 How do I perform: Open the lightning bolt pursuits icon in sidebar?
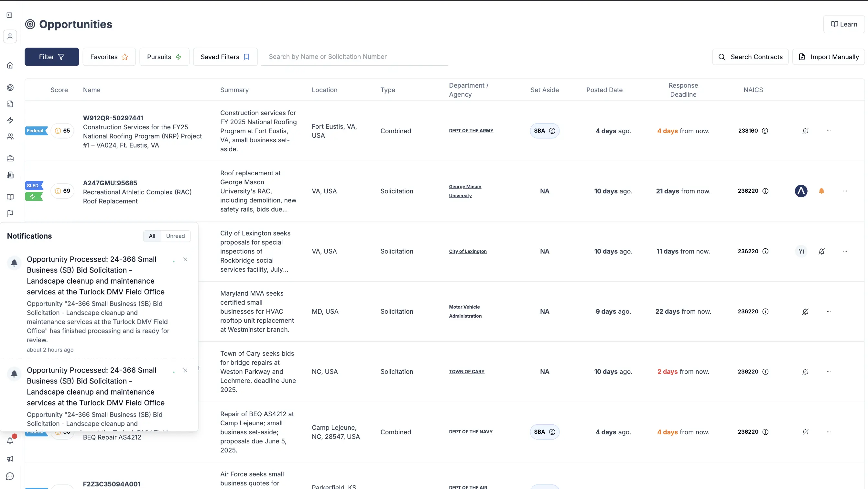tap(10, 120)
